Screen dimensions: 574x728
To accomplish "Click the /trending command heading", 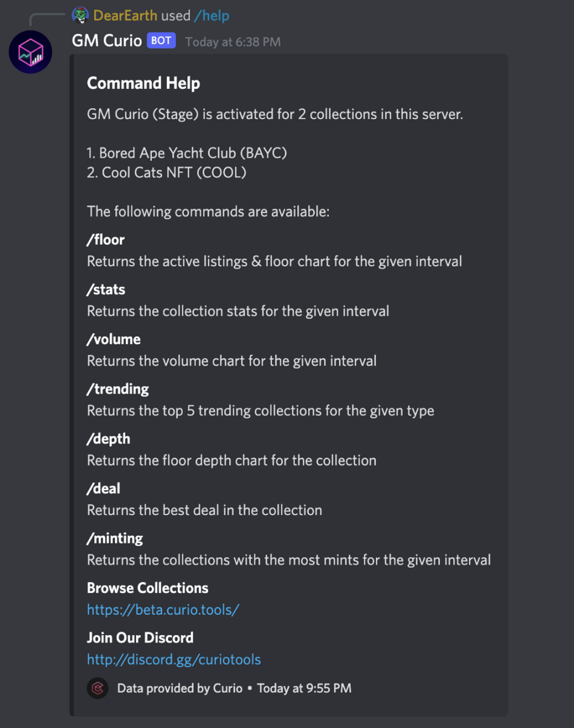I will coord(118,389).
